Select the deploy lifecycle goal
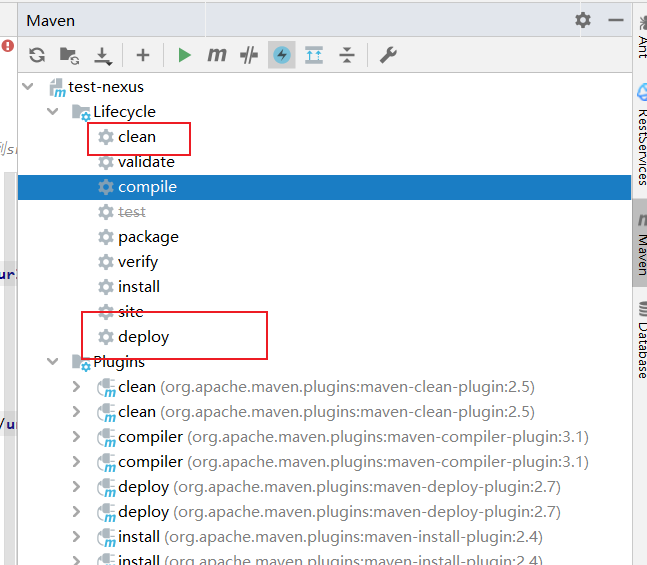 143,337
